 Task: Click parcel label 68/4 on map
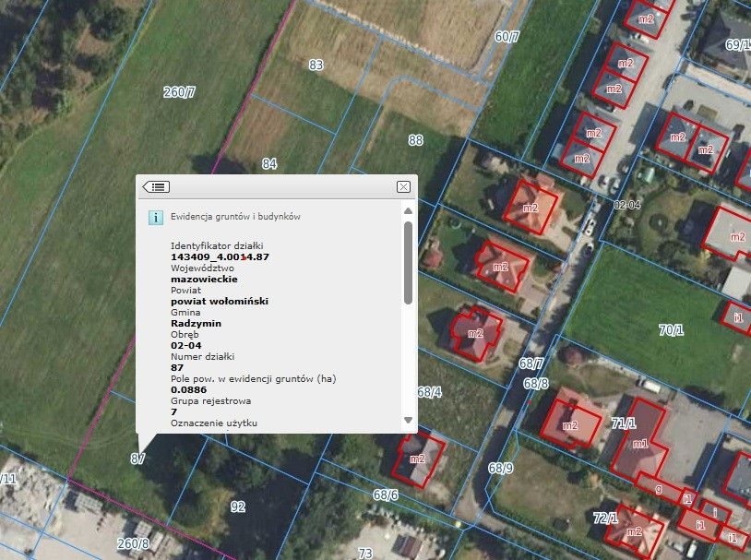(x=429, y=392)
